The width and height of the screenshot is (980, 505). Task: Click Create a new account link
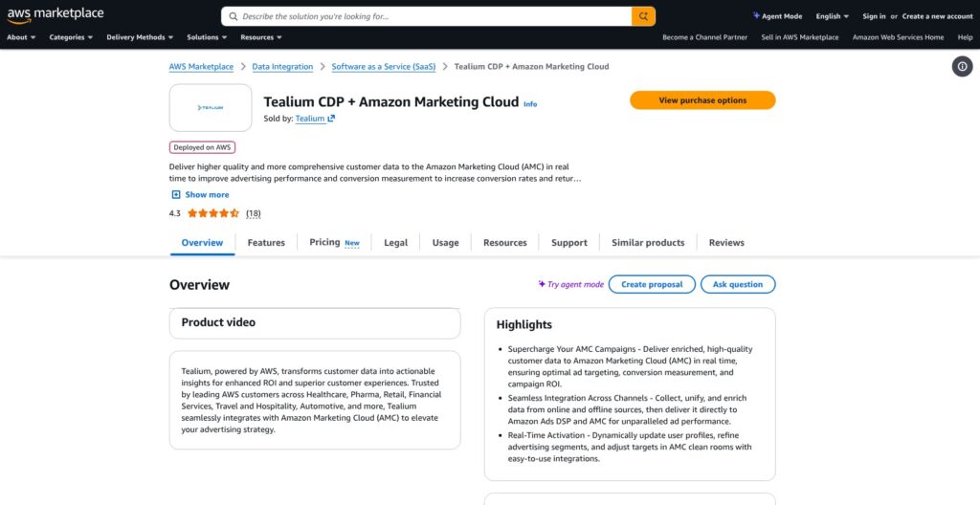point(938,16)
